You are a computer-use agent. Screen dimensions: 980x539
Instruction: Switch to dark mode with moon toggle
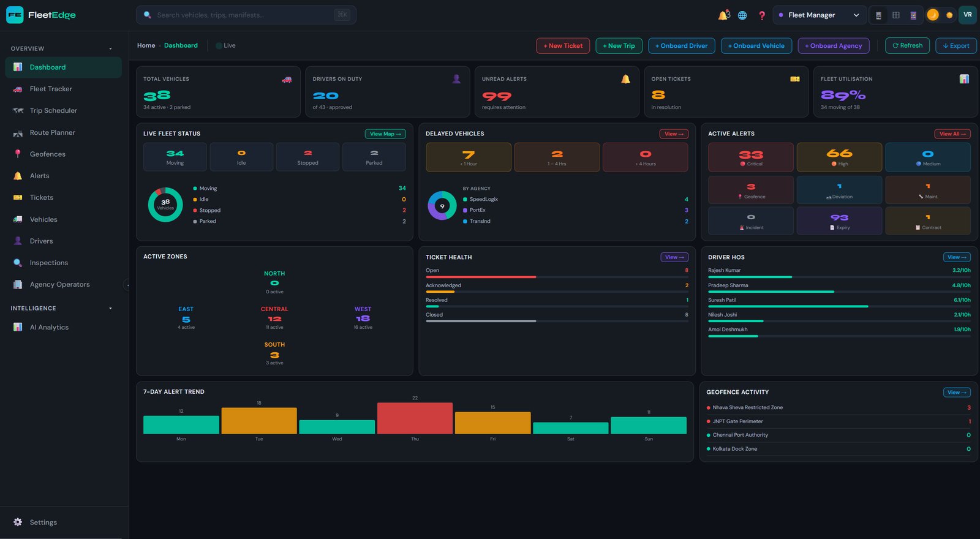pyautogui.click(x=933, y=15)
